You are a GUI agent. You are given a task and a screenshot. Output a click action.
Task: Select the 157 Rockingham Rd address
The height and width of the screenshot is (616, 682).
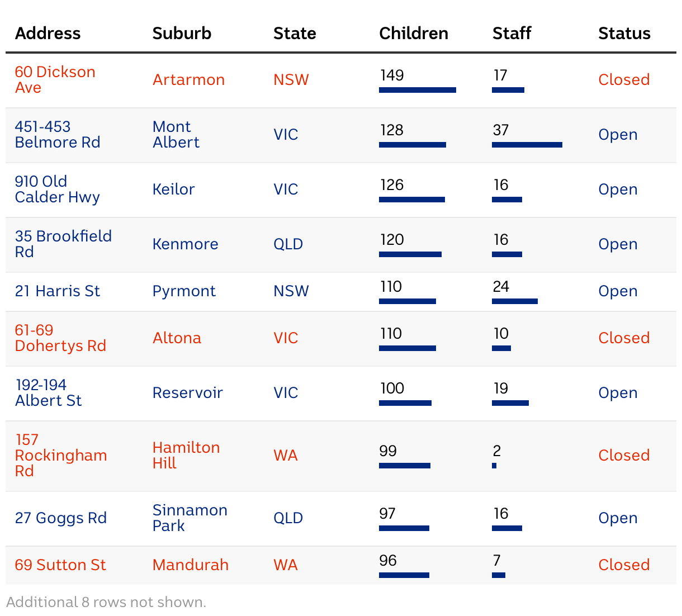[61, 456]
